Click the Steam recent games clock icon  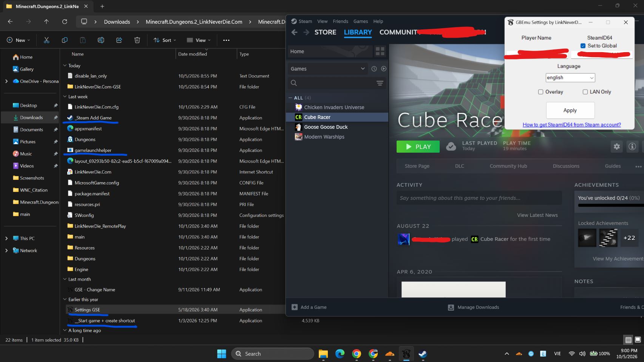[374, 69]
